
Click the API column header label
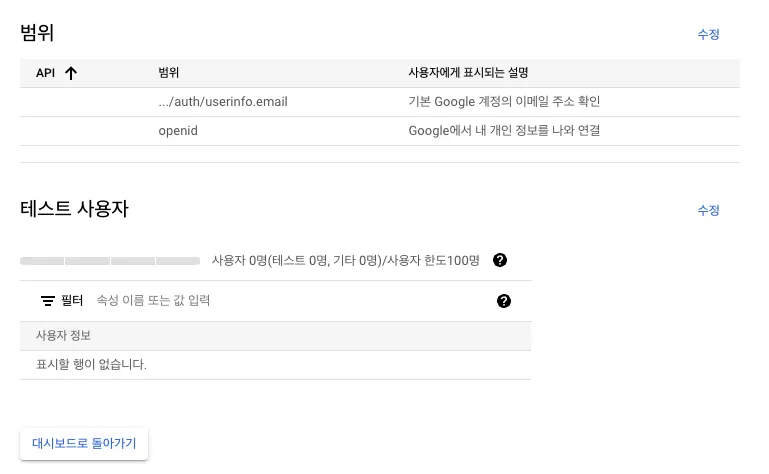click(x=45, y=73)
